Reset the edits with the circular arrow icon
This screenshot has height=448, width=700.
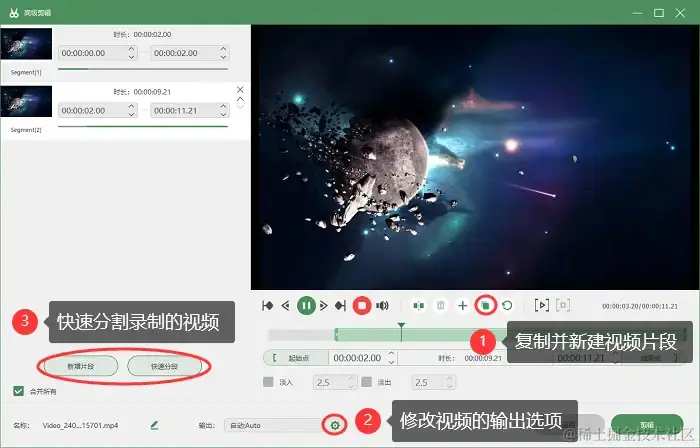[x=507, y=306]
